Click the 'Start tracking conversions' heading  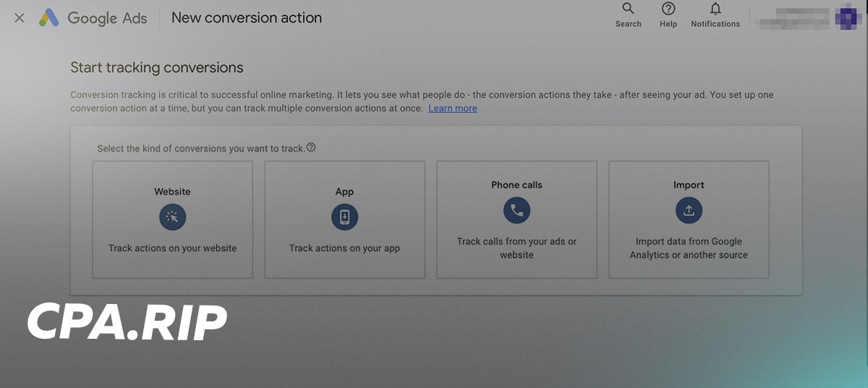coord(157,68)
